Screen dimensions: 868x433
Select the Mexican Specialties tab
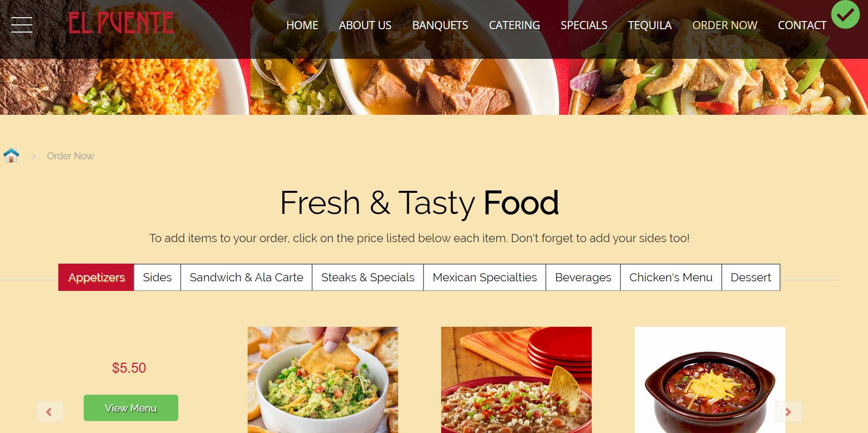click(x=485, y=277)
